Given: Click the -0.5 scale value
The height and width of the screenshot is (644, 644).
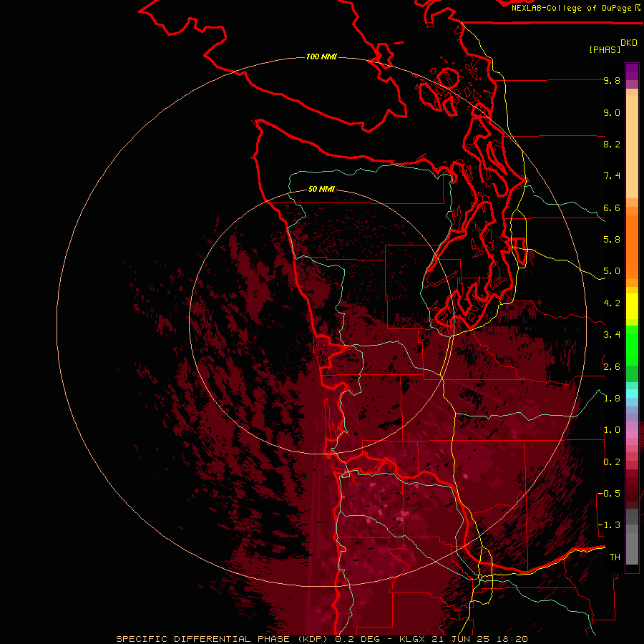Looking at the screenshot, I should 609,494.
